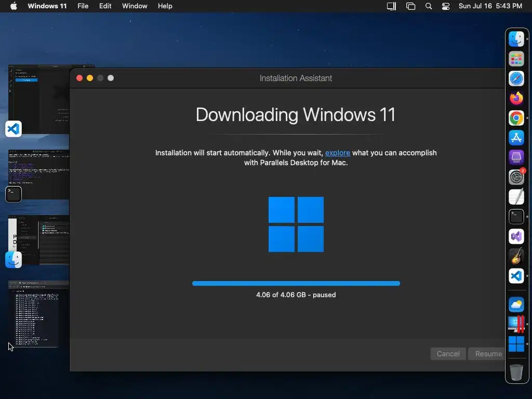Image resolution: width=532 pixels, height=399 pixels.
Task: Click the '4.06 of 4.06 GB - paused' status
Action: (296, 295)
